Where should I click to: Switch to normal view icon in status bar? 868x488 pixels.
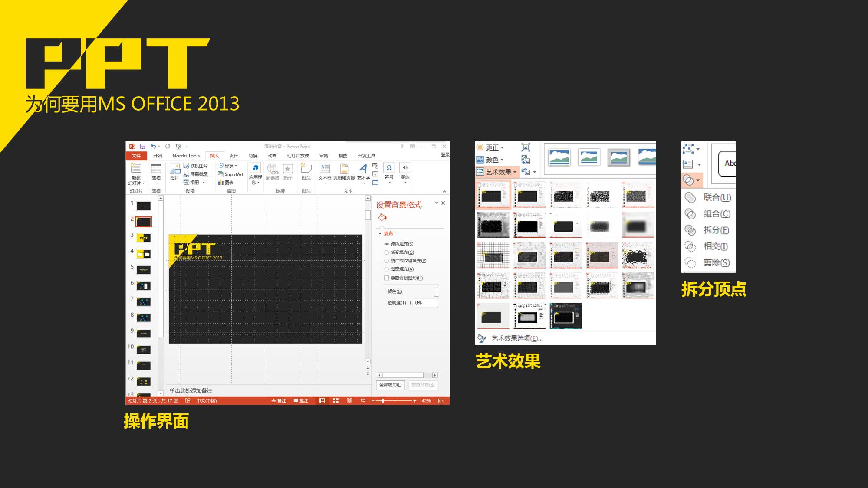coord(322,401)
